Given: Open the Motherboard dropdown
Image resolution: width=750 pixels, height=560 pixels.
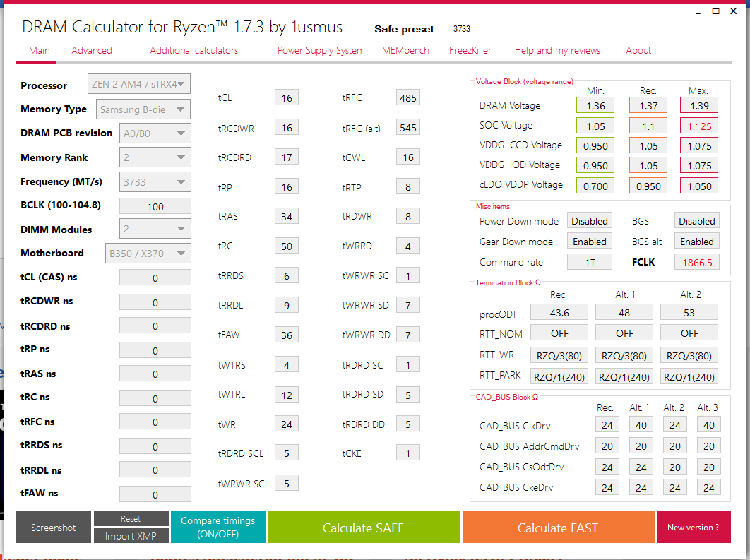Looking at the screenshot, I should (x=148, y=254).
